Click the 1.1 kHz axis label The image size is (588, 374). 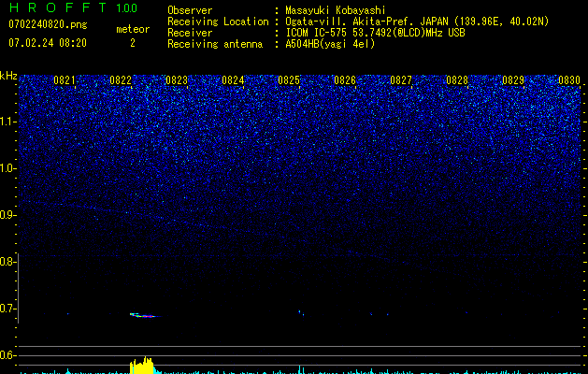click(x=8, y=122)
